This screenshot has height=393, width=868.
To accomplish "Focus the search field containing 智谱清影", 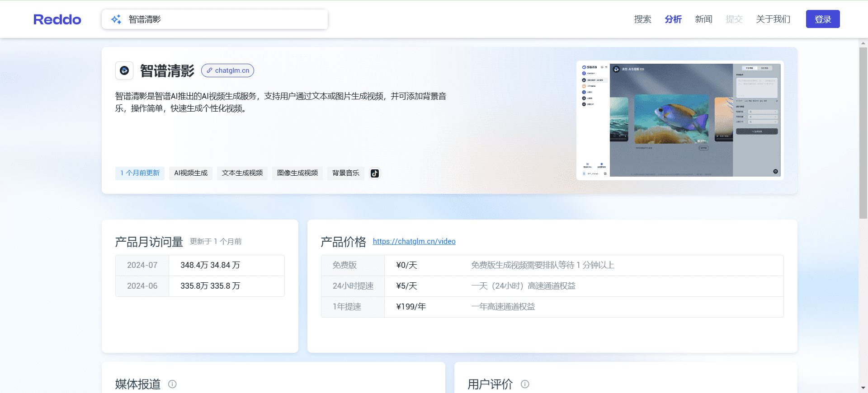I will point(215,19).
